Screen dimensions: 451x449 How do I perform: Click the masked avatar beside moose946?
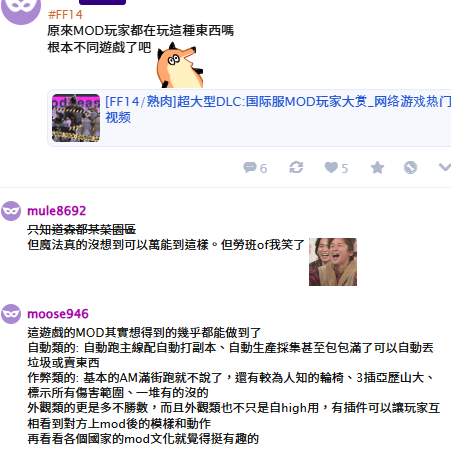coord(11,314)
